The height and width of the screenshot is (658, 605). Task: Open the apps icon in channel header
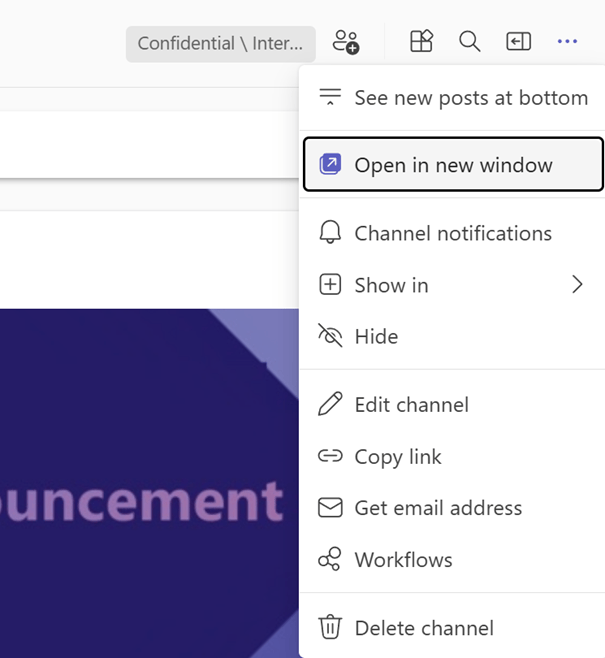tap(421, 41)
